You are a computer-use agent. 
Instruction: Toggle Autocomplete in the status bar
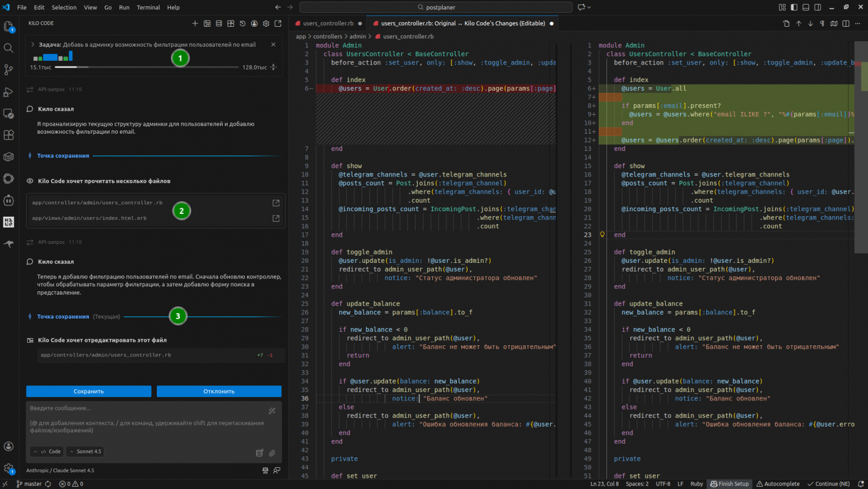click(778, 484)
